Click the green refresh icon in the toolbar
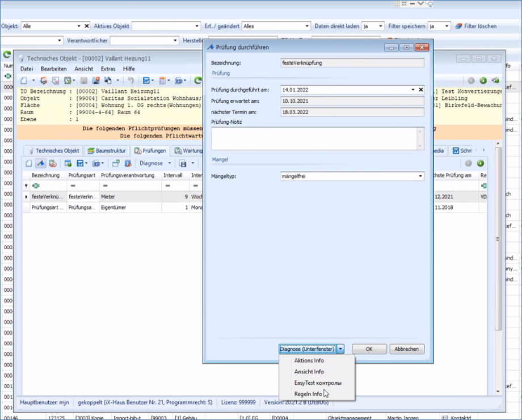The height and width of the screenshot is (420, 522). click(x=198, y=81)
